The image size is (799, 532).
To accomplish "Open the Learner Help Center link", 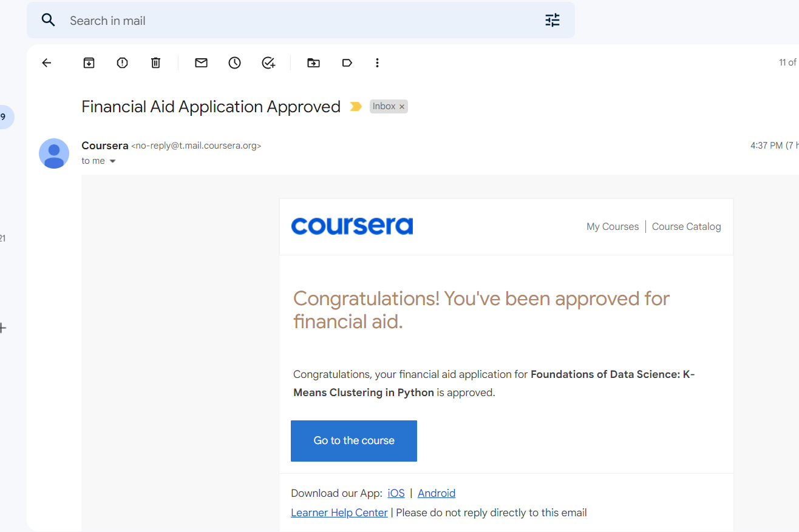I will 339,512.
